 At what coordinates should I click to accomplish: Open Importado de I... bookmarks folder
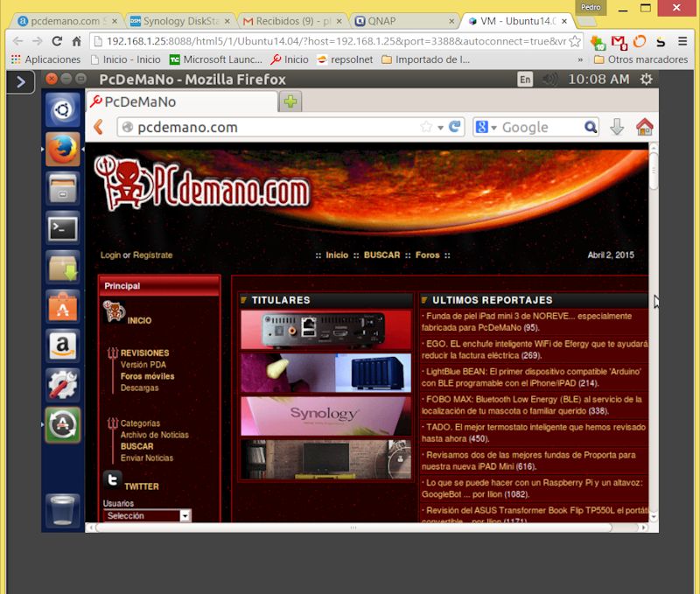point(426,59)
